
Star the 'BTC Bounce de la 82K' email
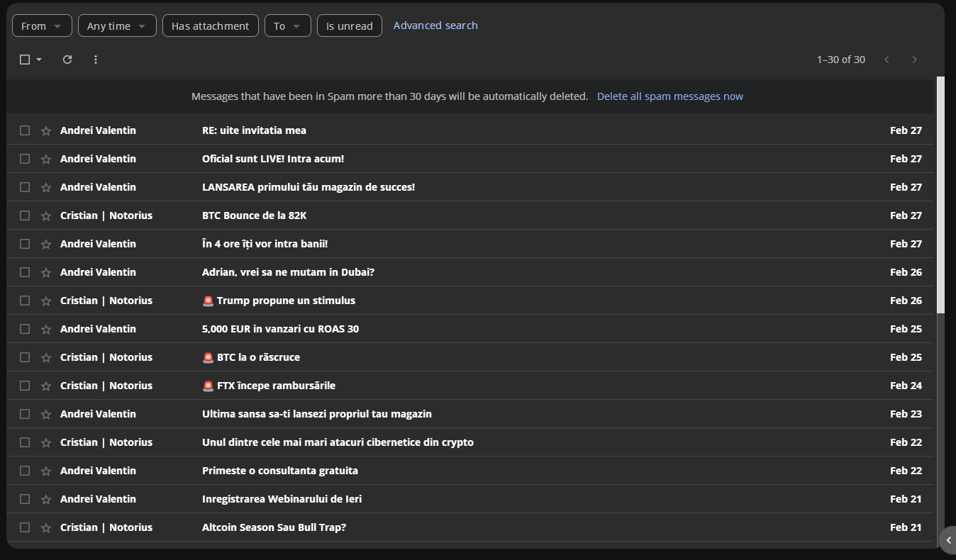coord(46,215)
